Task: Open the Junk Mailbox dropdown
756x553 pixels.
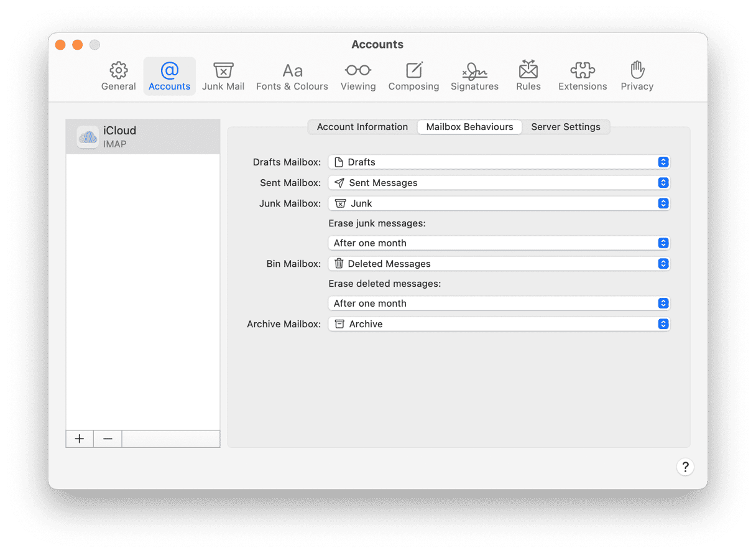Action: 499,203
